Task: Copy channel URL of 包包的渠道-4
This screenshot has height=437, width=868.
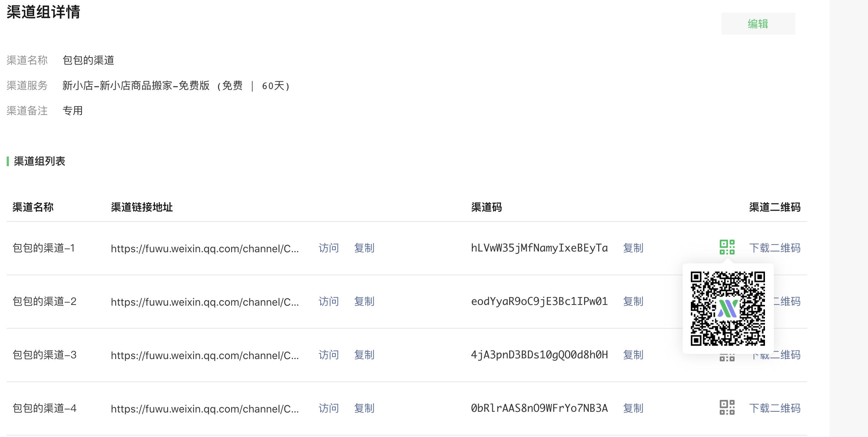Action: (x=364, y=408)
